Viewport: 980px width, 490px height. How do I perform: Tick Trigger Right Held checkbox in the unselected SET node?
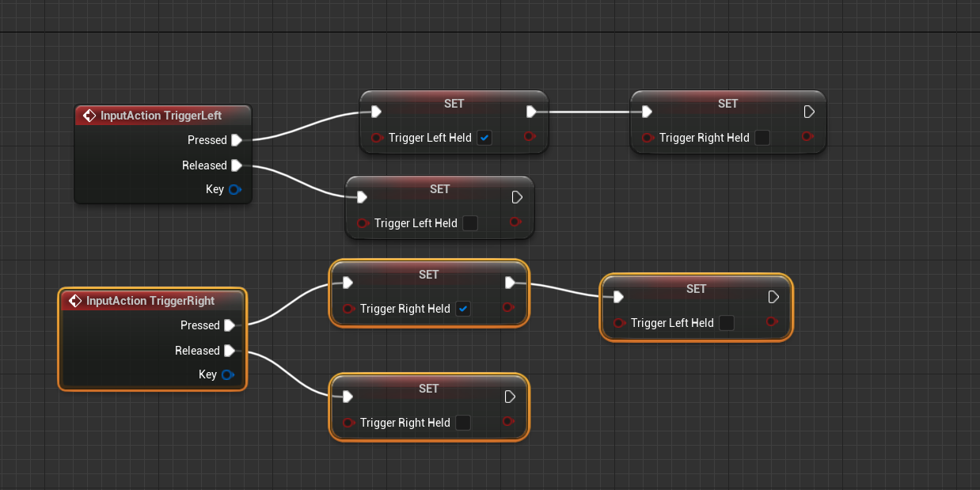762,138
